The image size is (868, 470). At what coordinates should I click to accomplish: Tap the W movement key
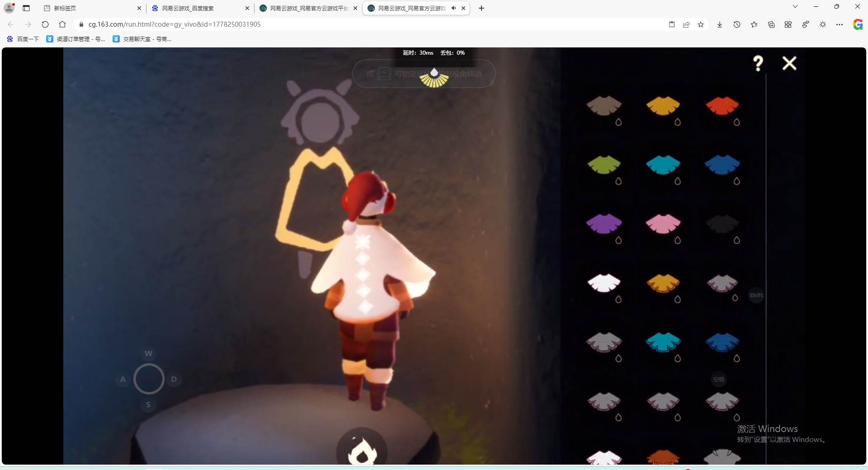pos(149,353)
